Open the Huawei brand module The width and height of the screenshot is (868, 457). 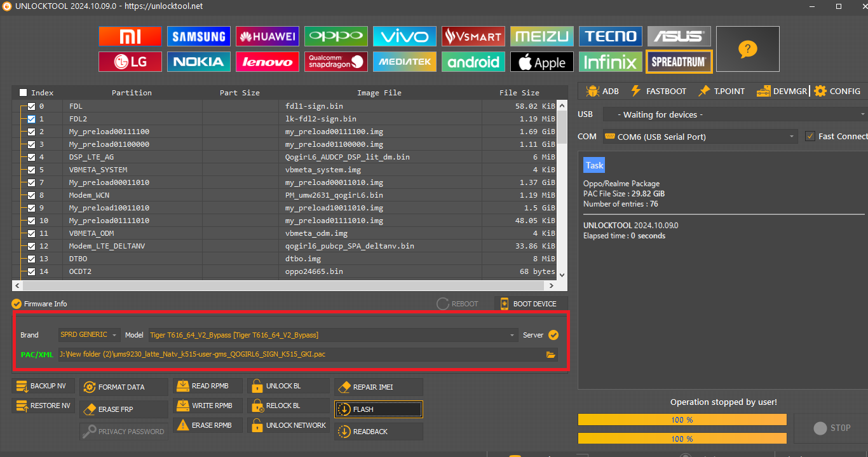(267, 36)
